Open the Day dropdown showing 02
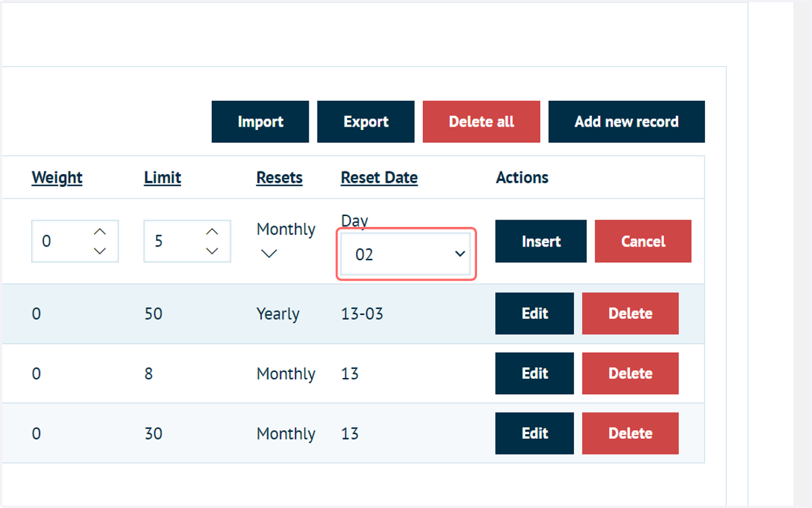Image resolution: width=812 pixels, height=508 pixels. (406, 254)
